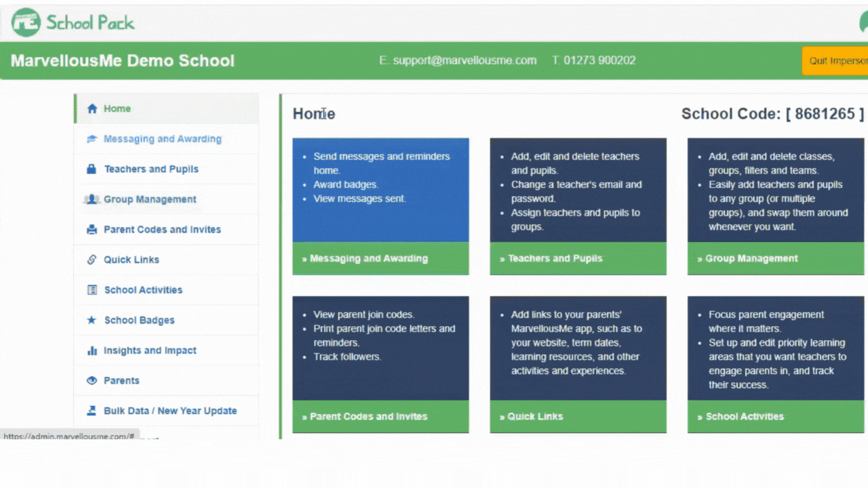The image size is (868, 488).
Task: Click the Parents eye icon
Action: 92,381
